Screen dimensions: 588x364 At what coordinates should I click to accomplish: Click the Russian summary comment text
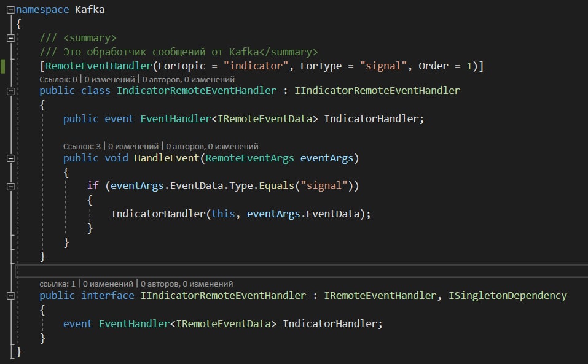coord(161,52)
